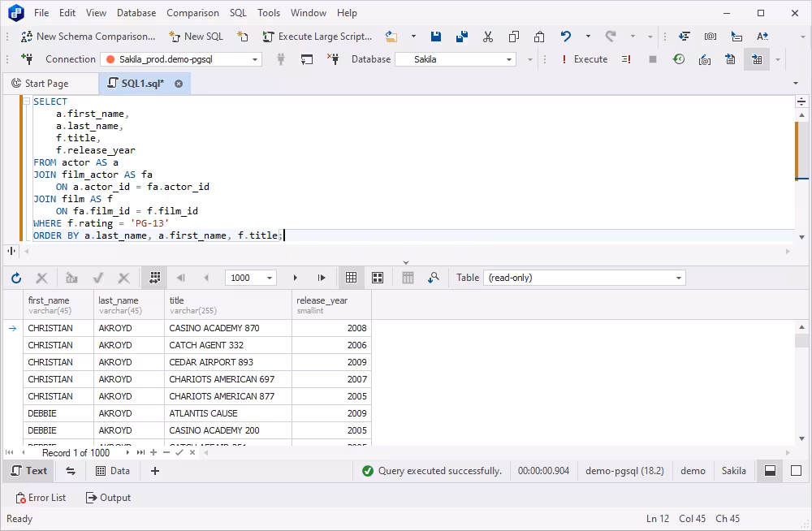Click Execute Large Script
The width and height of the screenshot is (812, 531).
317,37
